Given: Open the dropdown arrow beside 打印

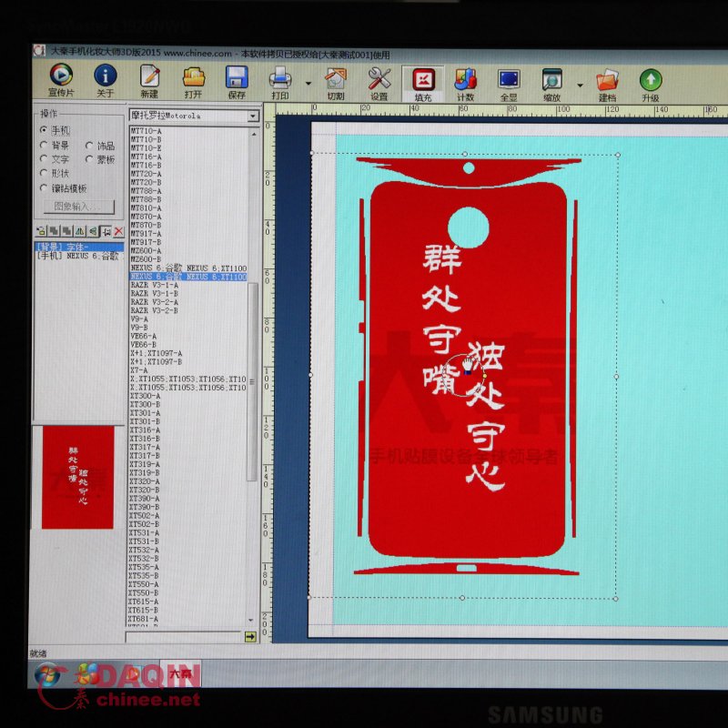Looking at the screenshot, I should (308, 82).
